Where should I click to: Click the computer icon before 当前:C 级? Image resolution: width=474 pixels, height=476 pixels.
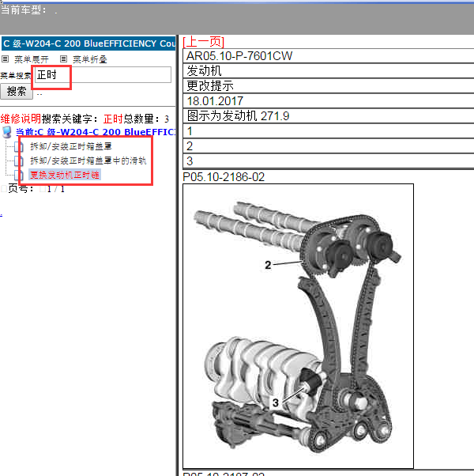click(x=6, y=132)
